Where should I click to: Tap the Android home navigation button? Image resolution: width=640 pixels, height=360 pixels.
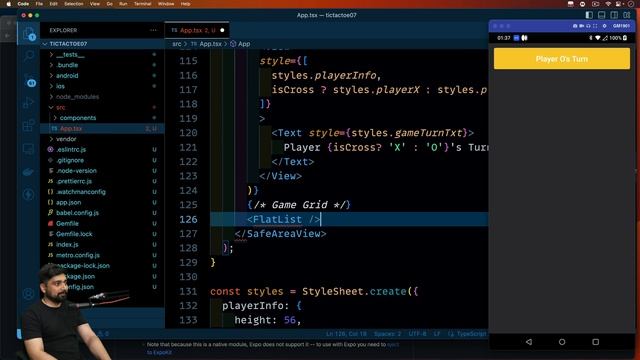pos(562,342)
